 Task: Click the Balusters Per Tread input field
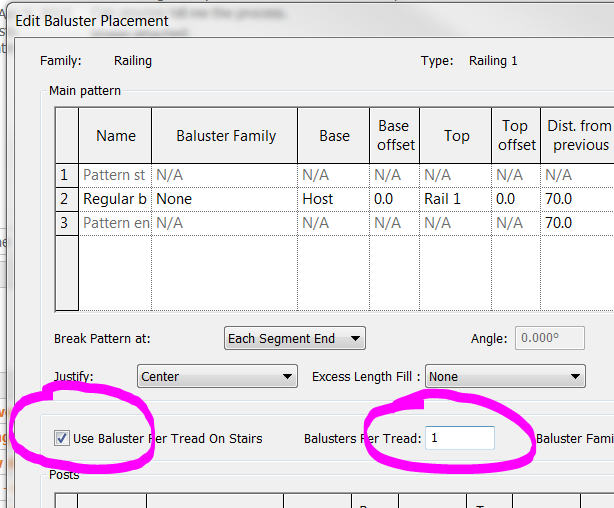(459, 438)
